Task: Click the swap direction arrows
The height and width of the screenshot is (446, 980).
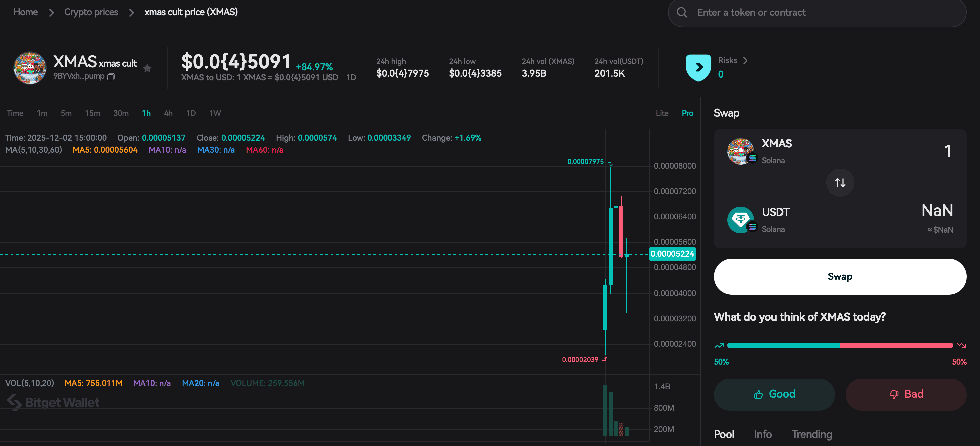Action: tap(840, 182)
